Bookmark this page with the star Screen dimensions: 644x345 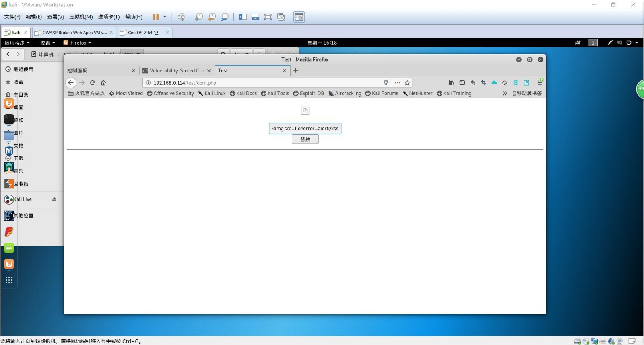pyautogui.click(x=407, y=83)
